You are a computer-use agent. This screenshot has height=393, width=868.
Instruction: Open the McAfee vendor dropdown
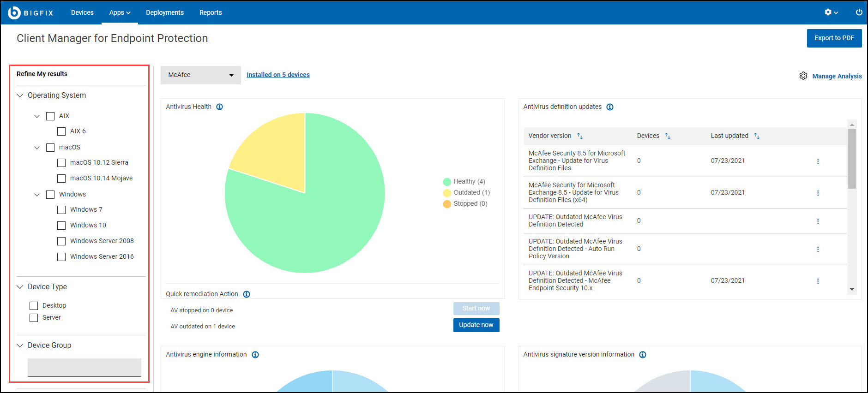pos(200,75)
